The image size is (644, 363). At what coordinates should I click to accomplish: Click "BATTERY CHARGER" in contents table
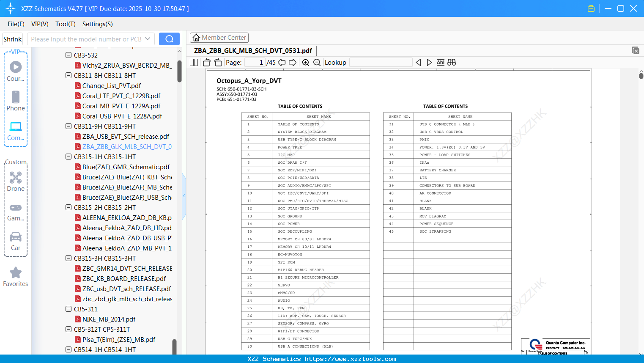(438, 170)
